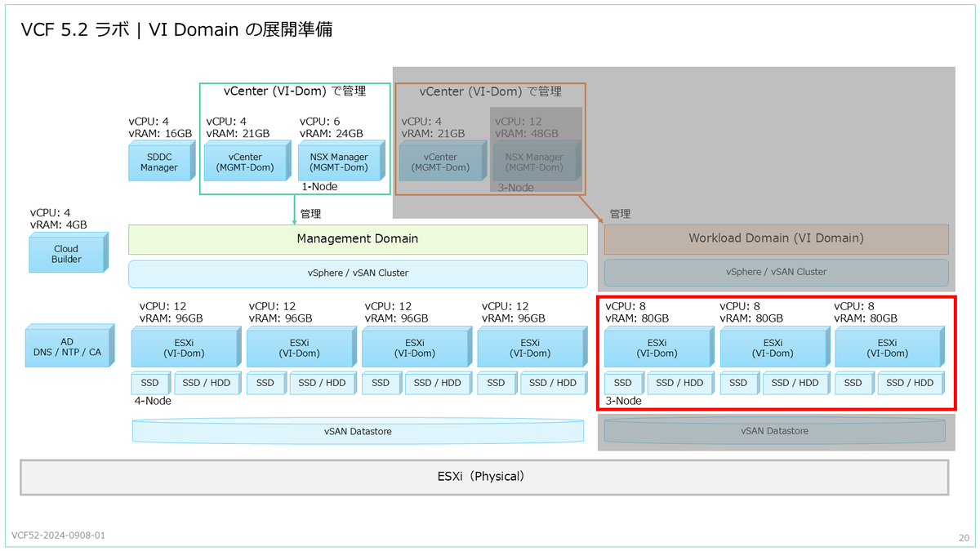Image resolution: width=980 pixels, height=551 pixels.
Task: Click the slide page number 20
Action: tap(964, 538)
